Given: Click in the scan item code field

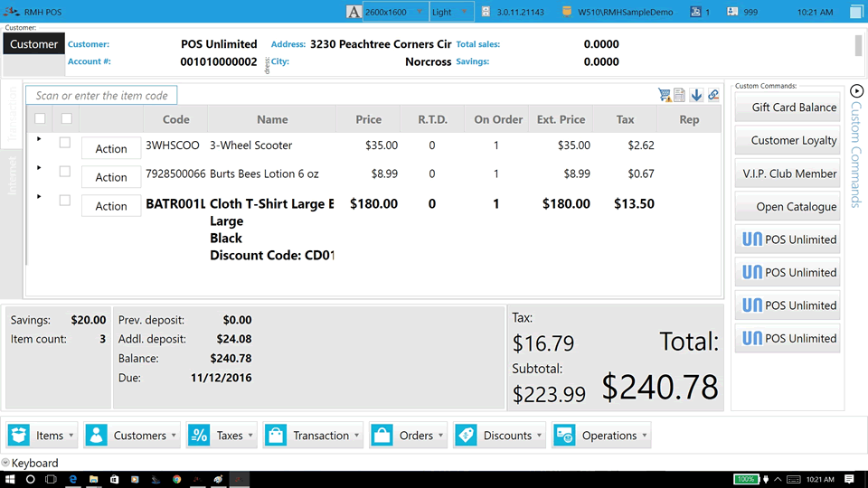Looking at the screenshot, I should point(101,95).
